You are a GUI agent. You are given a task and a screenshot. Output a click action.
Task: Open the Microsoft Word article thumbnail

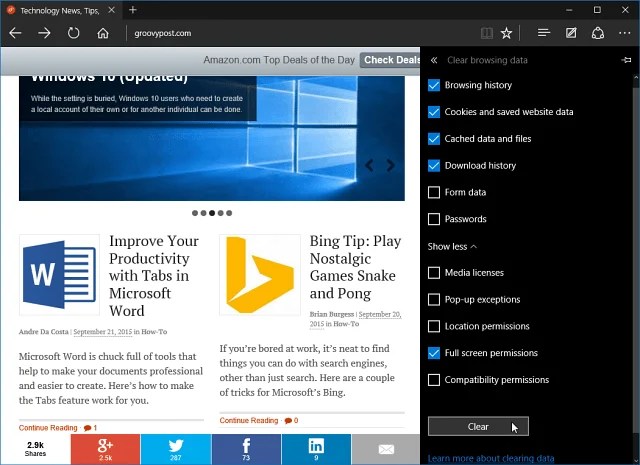click(60, 275)
